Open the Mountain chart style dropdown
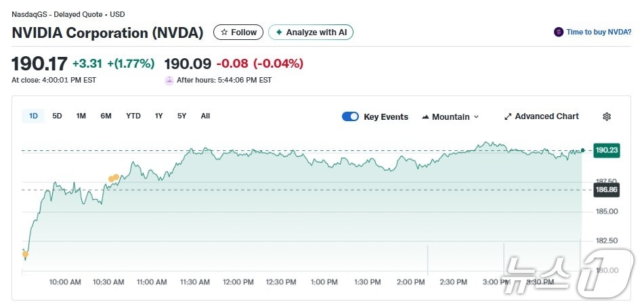Screen dimensions: 644x308 click(450, 116)
